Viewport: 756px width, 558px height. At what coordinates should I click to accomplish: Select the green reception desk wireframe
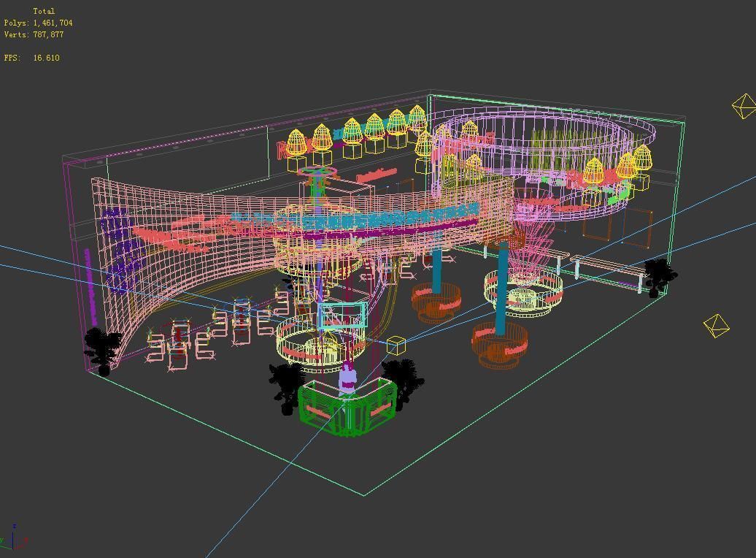(347, 406)
